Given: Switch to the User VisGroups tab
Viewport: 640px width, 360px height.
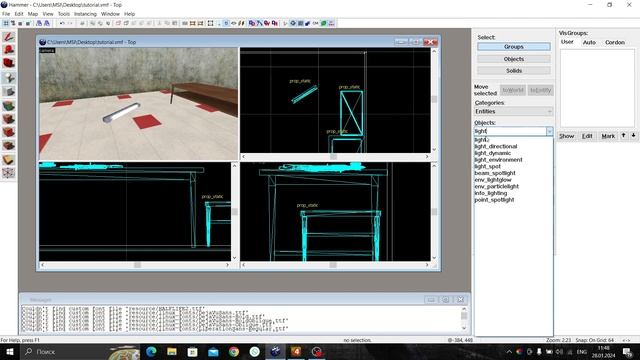Looking at the screenshot, I should 567,42.
